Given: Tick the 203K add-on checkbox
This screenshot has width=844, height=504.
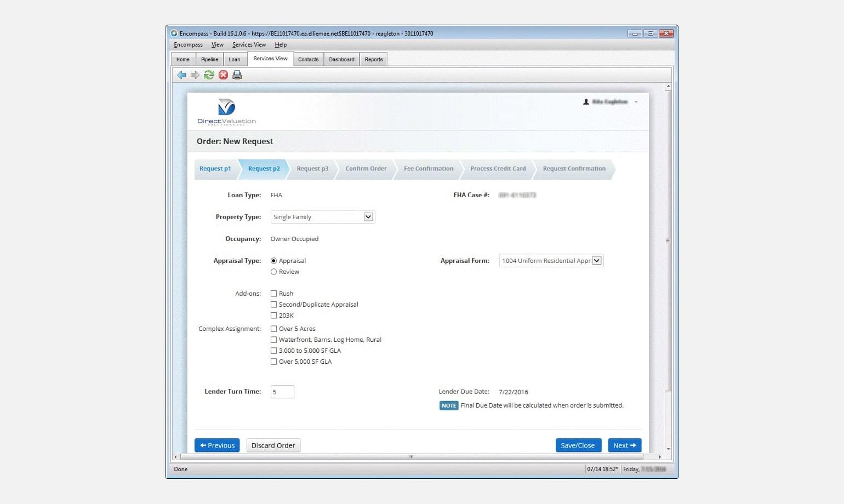Looking at the screenshot, I should click(273, 316).
